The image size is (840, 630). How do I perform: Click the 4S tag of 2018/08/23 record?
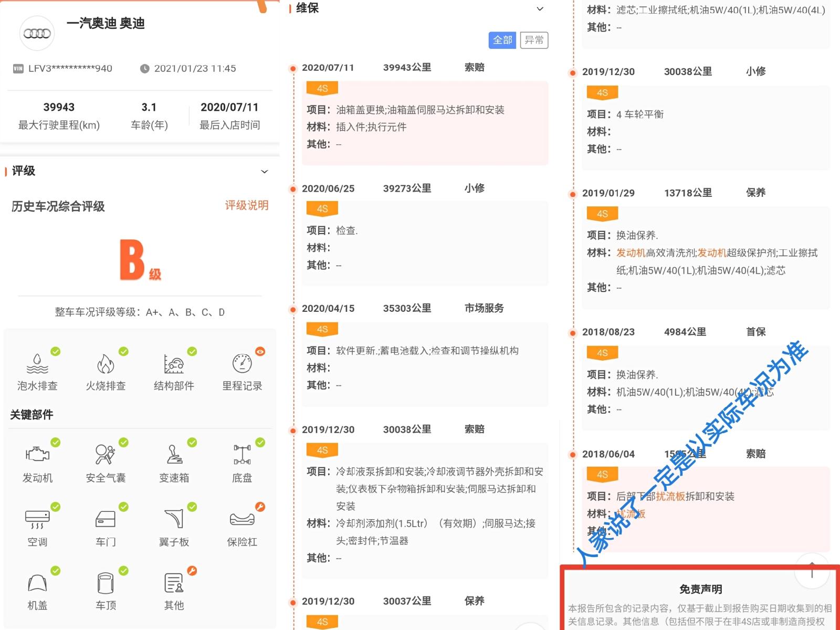click(603, 353)
